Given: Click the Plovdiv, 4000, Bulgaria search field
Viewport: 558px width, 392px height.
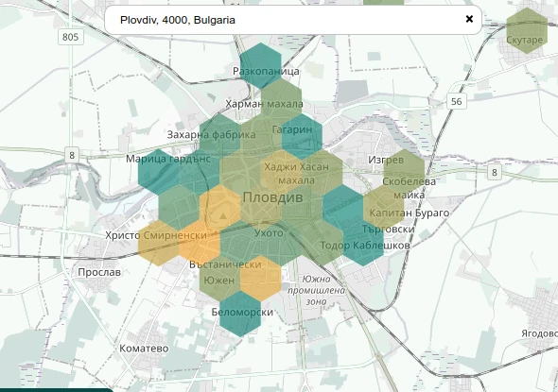Looking at the screenshot, I should [293, 20].
